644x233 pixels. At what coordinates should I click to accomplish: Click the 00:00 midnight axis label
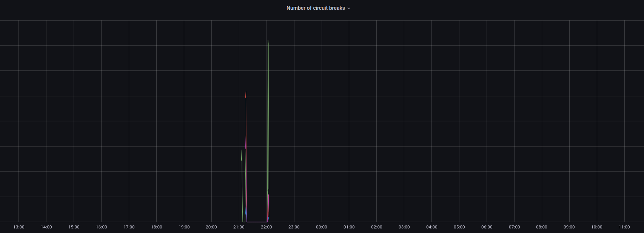(x=322, y=227)
